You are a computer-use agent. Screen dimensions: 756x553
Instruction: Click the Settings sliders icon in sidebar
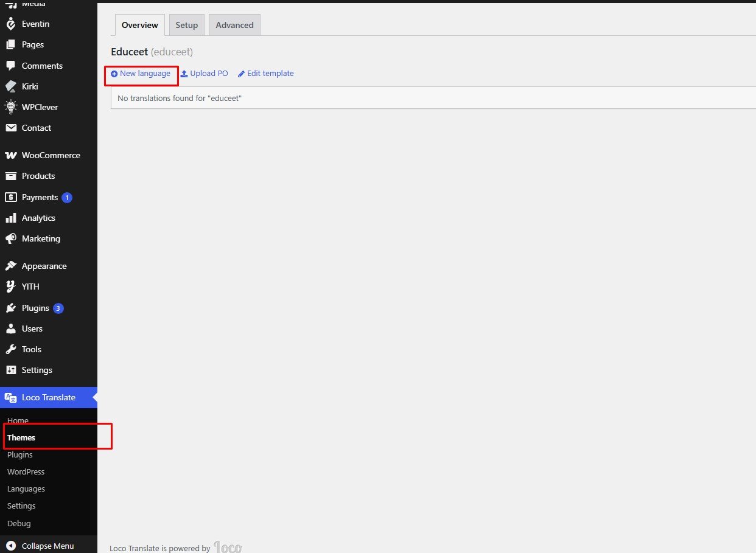pos(10,370)
